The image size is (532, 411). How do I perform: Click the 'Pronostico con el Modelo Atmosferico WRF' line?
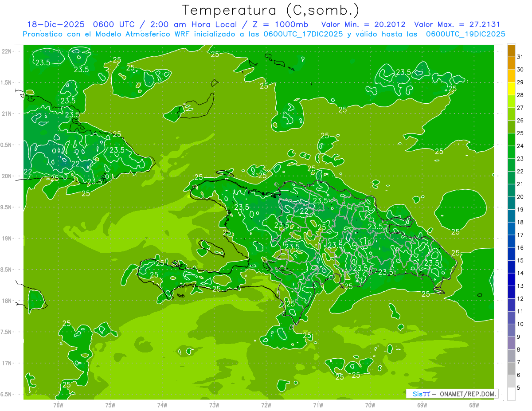(x=264, y=34)
